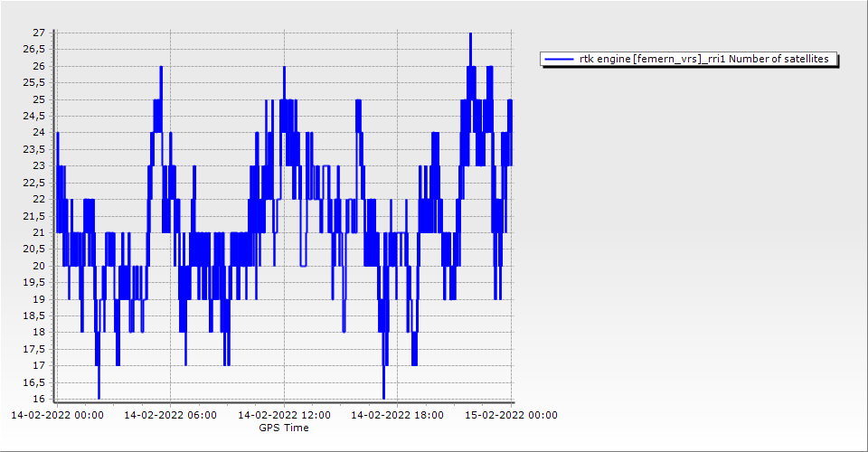Select the 16 label on the y-axis
Screen dimensions: 868x452
[x=38, y=399]
